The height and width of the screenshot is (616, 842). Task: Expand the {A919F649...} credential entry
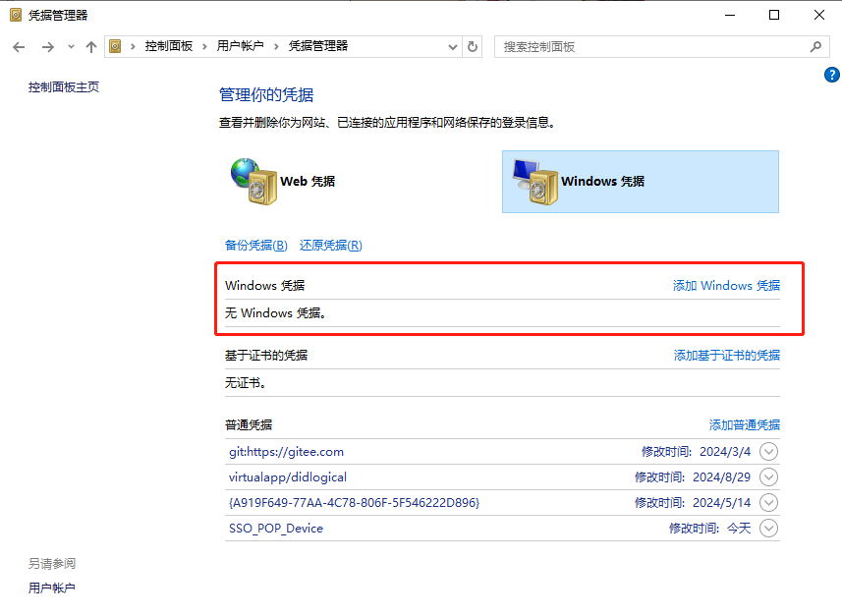click(768, 502)
